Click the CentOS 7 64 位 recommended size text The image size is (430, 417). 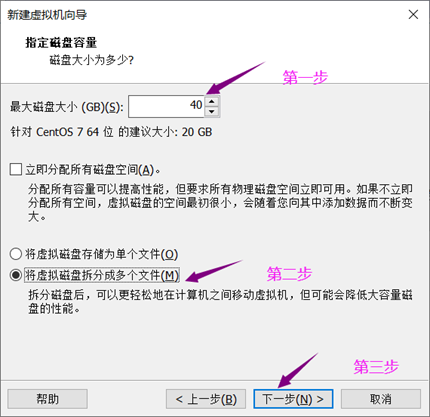tap(111, 132)
